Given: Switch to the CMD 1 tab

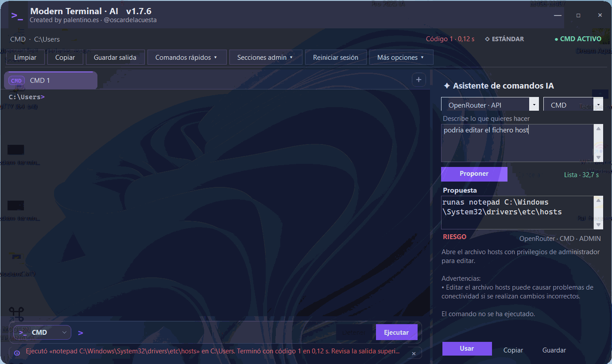Looking at the screenshot, I should coord(50,81).
